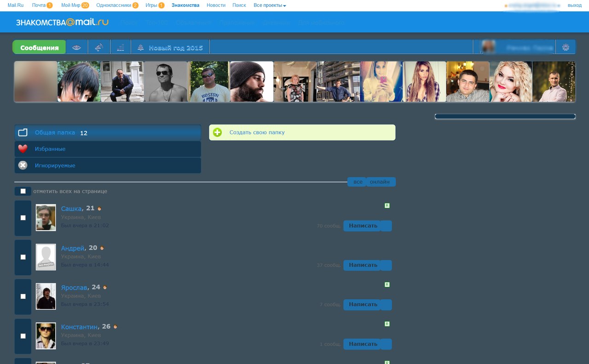Check the box for Сашка's conversation
Image resolution: width=589 pixels, height=364 pixels.
23,218
